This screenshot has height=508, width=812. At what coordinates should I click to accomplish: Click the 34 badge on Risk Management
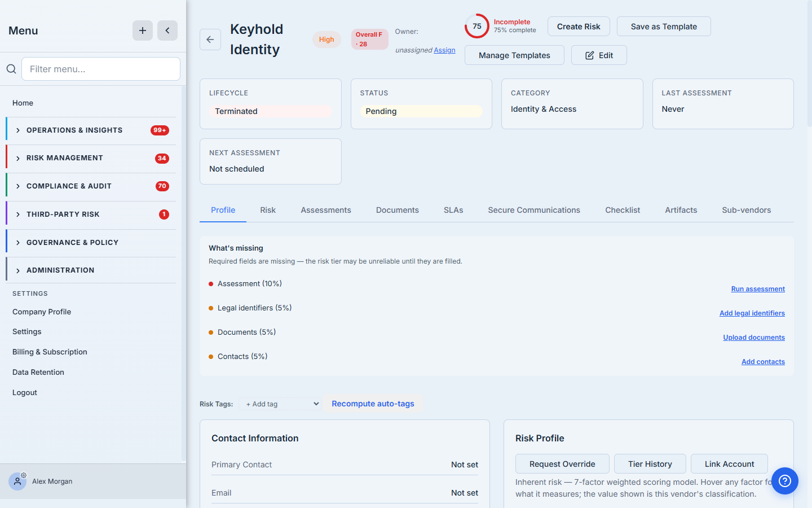(x=162, y=159)
